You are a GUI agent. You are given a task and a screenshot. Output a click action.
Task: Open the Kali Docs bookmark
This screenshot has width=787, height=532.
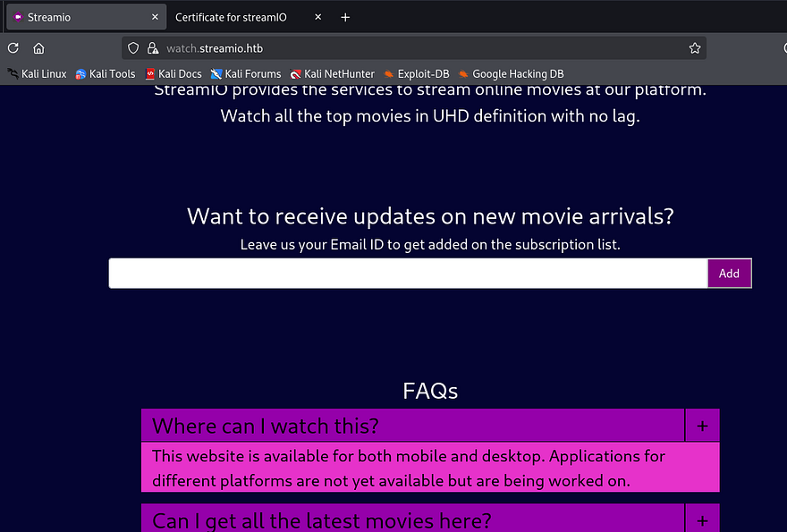173,74
